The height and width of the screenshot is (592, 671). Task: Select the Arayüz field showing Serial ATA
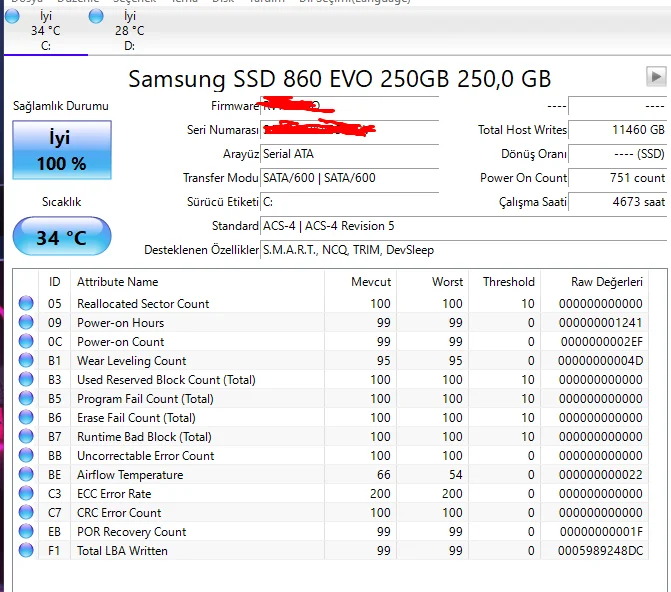350,154
